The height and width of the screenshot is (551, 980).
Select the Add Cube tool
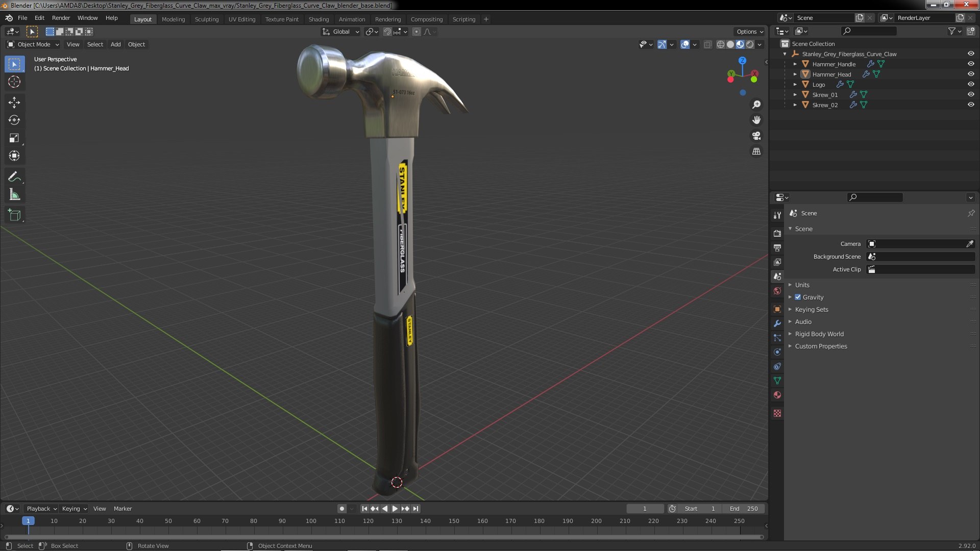tap(14, 215)
